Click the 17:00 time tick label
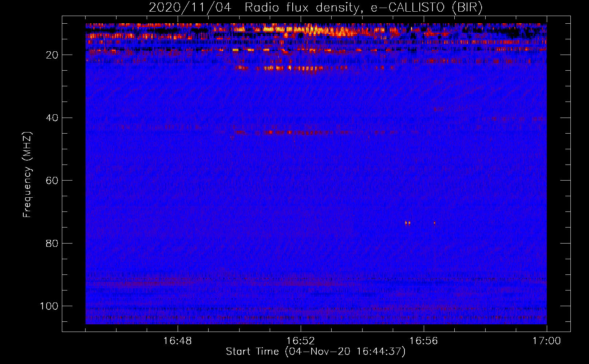589x364 pixels. pyautogui.click(x=547, y=341)
